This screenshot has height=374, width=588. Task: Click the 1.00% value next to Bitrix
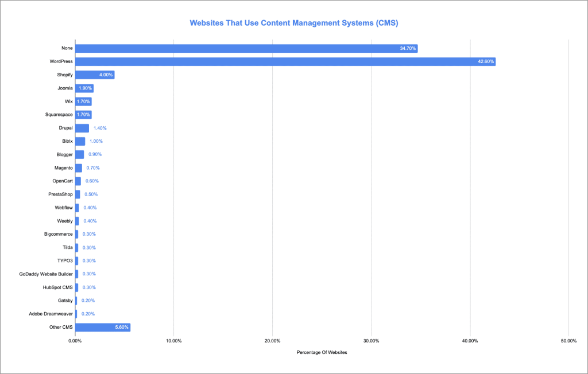(96, 141)
